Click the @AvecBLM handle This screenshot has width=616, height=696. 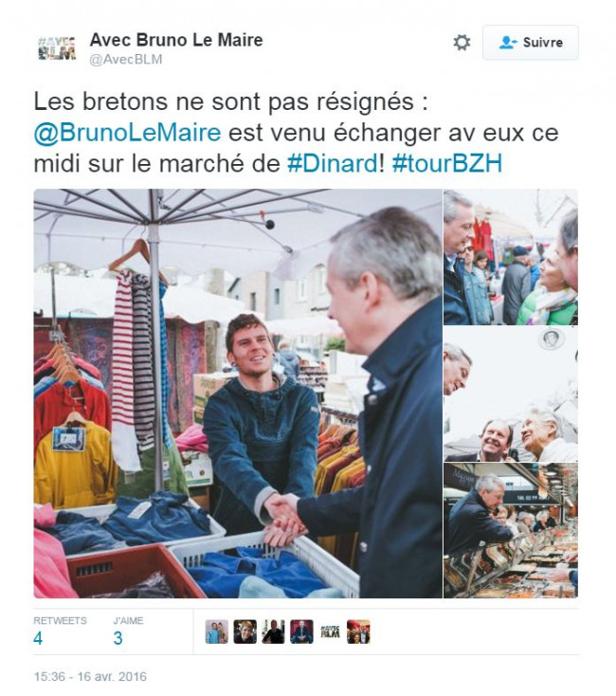[x=126, y=60]
